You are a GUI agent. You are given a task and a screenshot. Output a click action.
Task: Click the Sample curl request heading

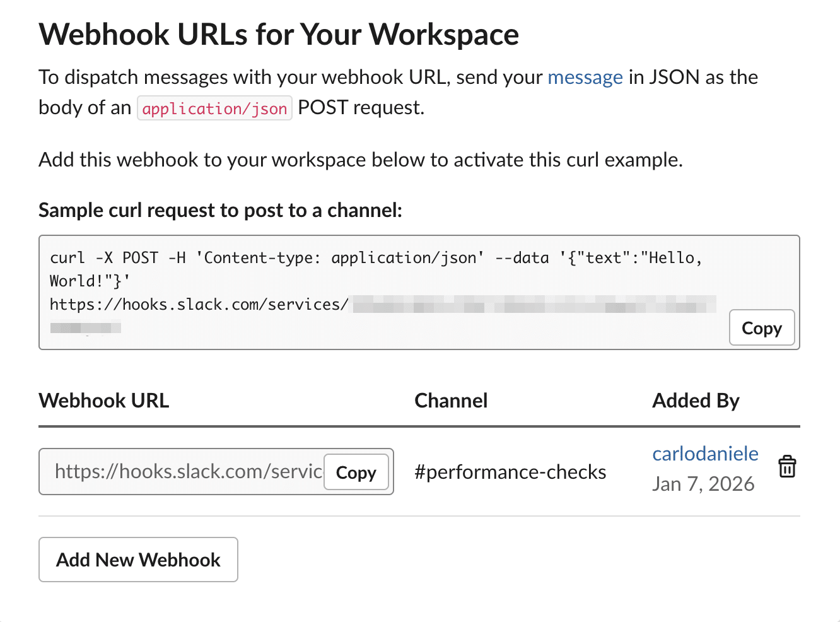221,210
